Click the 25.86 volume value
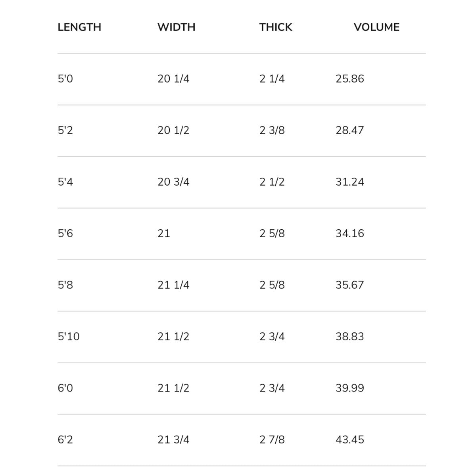Image resolution: width=476 pixels, height=476 pixels. point(350,79)
